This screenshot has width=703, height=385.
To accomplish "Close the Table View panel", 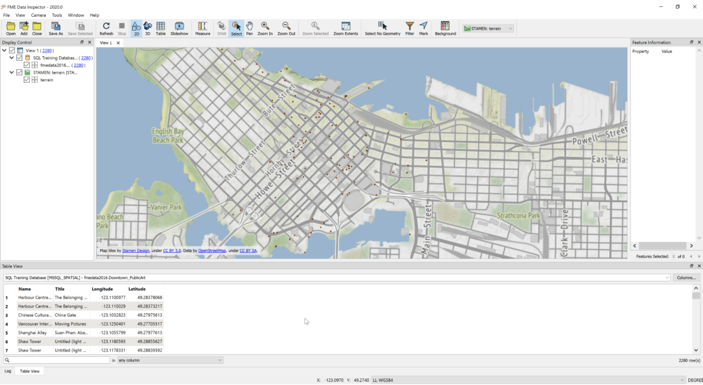I will tap(699, 266).
